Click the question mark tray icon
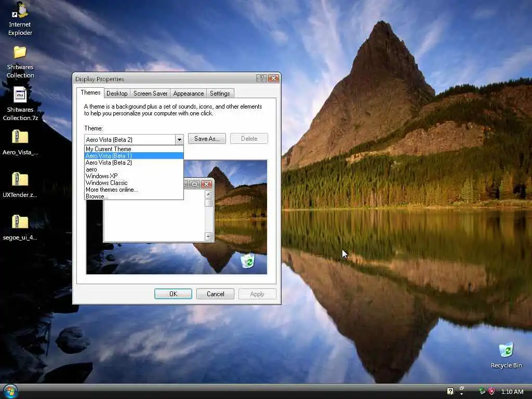This screenshot has height=399, width=532. tap(450, 391)
